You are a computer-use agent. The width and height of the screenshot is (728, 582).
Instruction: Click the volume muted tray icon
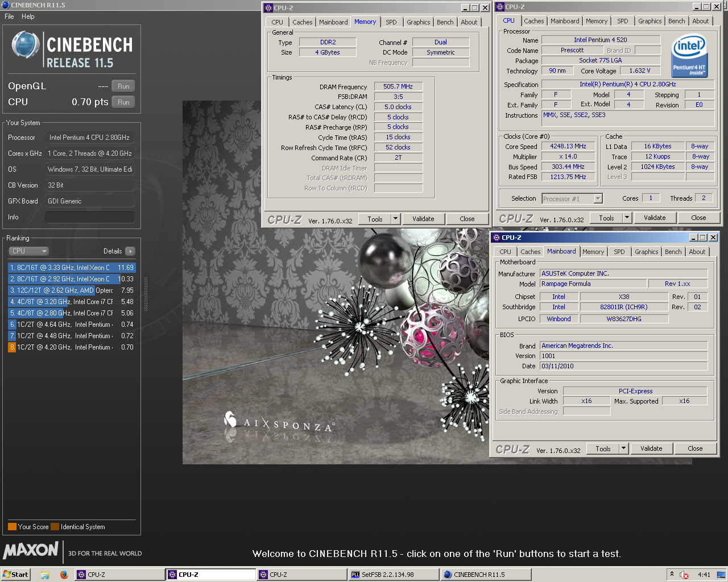click(684, 575)
